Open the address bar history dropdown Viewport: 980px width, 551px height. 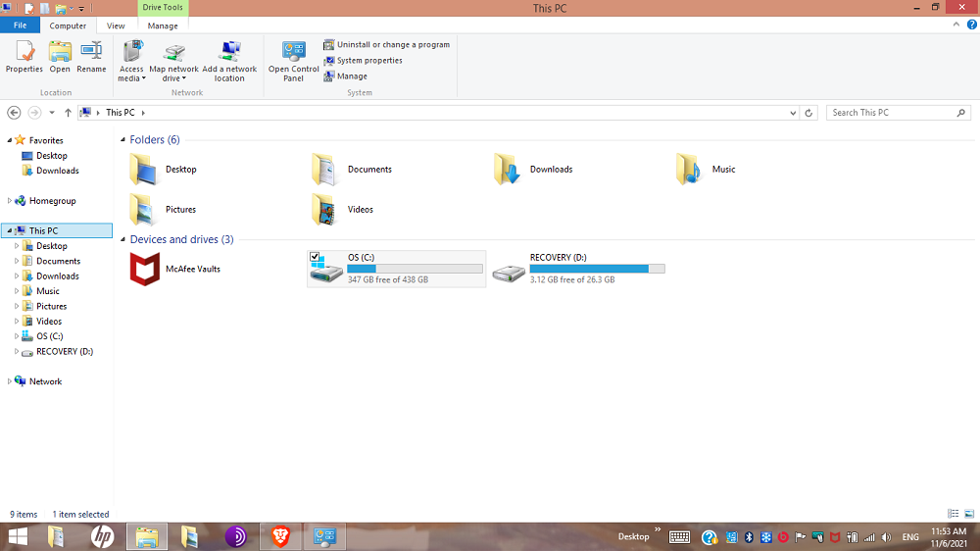tap(793, 113)
